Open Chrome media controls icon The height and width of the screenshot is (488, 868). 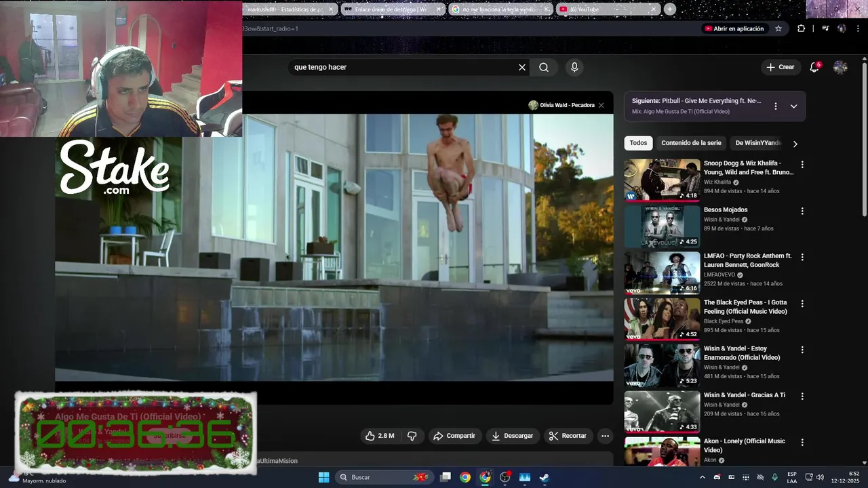(x=825, y=28)
